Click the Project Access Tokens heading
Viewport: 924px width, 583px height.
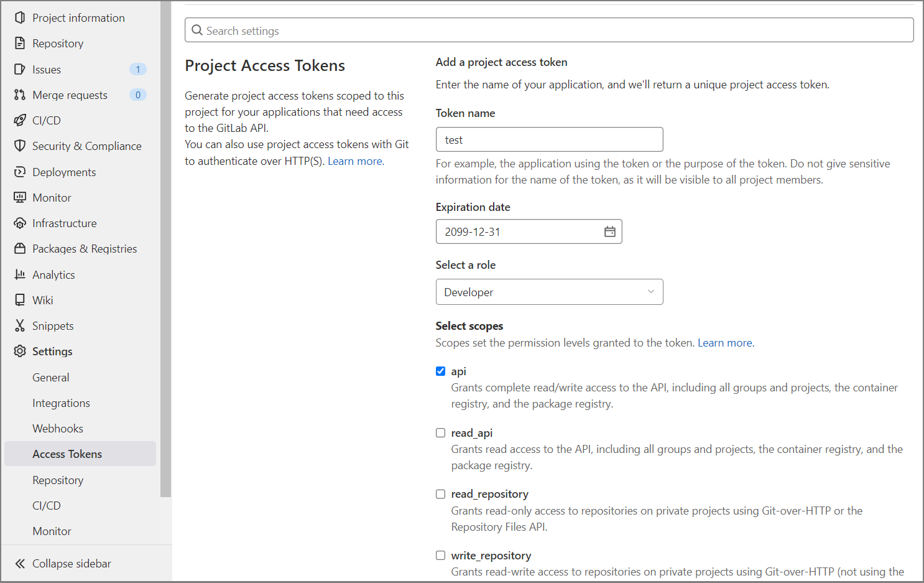(265, 65)
